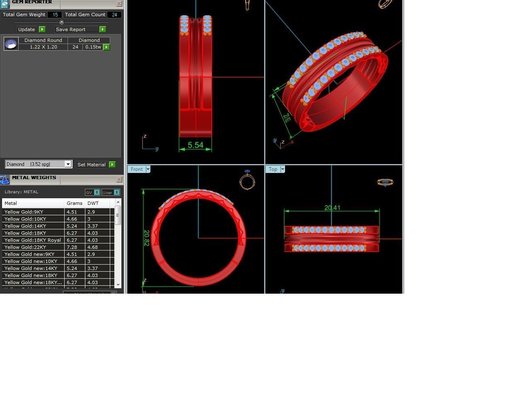Open the Front viewport dropdown arrow

(148, 169)
